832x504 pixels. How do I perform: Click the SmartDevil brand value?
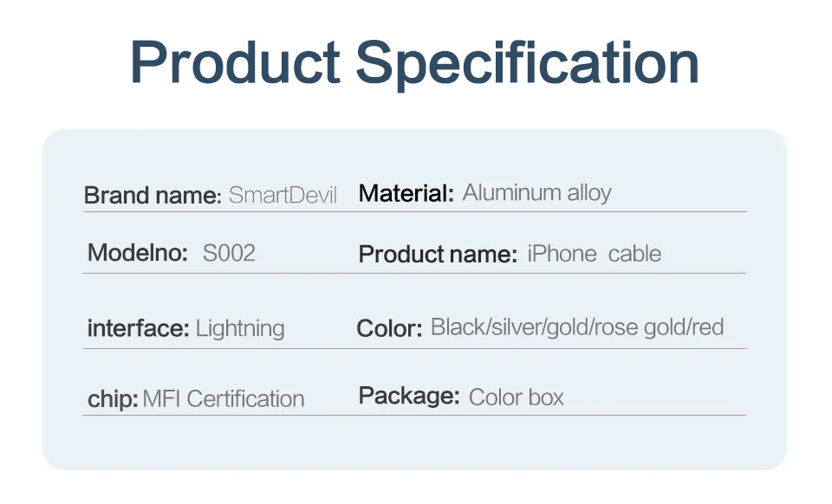[283, 195]
